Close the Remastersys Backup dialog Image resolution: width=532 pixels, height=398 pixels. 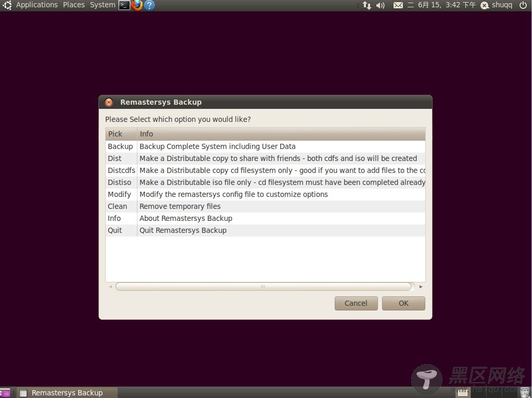tap(109, 102)
